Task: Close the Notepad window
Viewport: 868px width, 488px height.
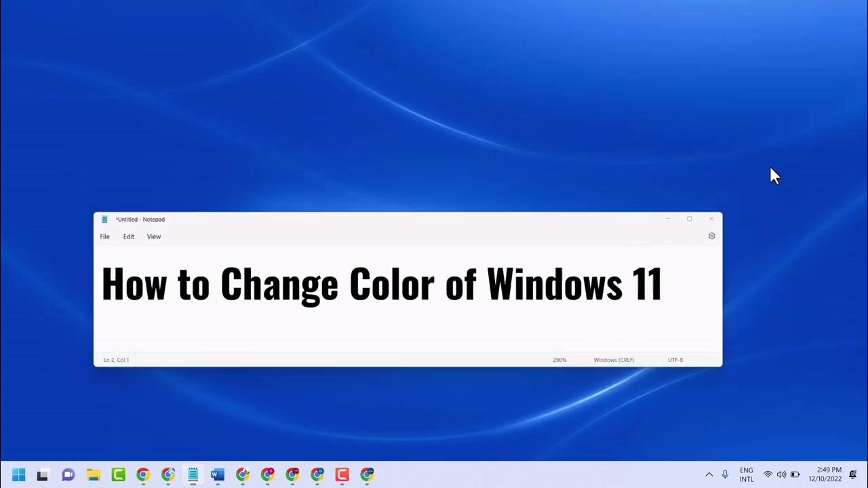Action: point(711,219)
